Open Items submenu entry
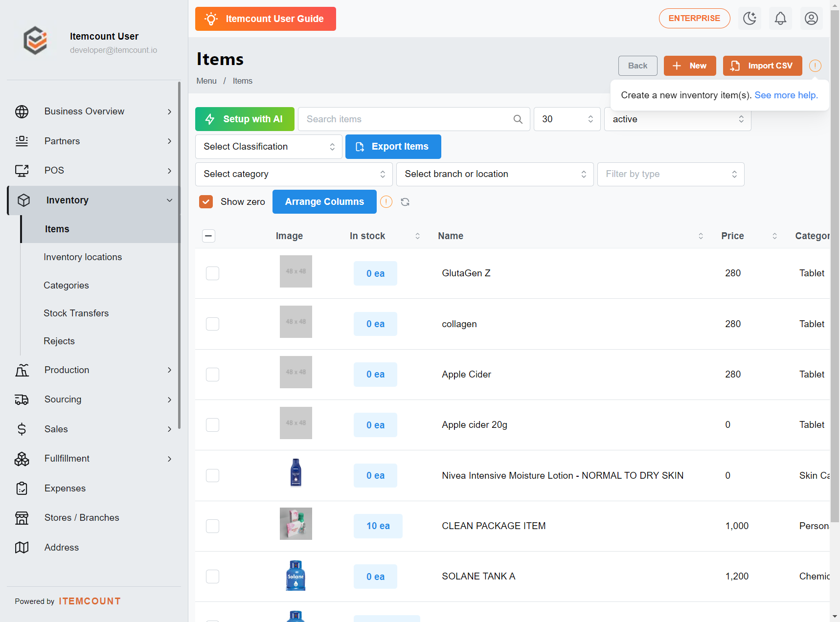 pyautogui.click(x=101, y=229)
